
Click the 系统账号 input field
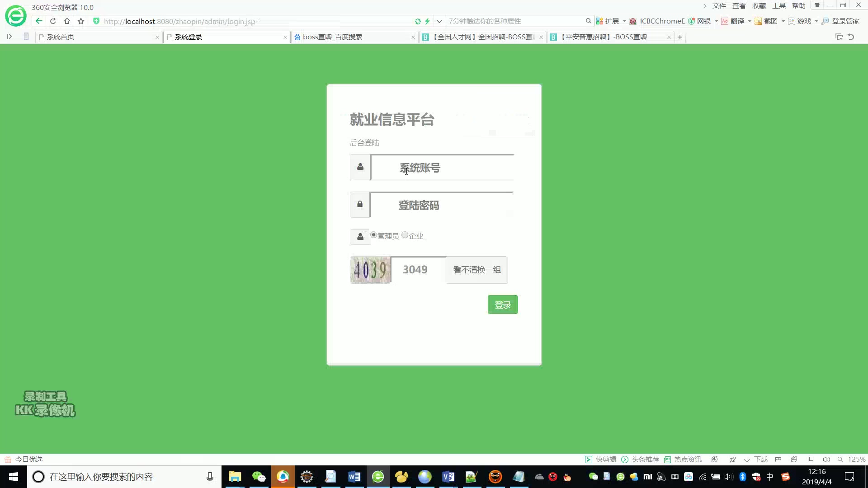pos(442,168)
